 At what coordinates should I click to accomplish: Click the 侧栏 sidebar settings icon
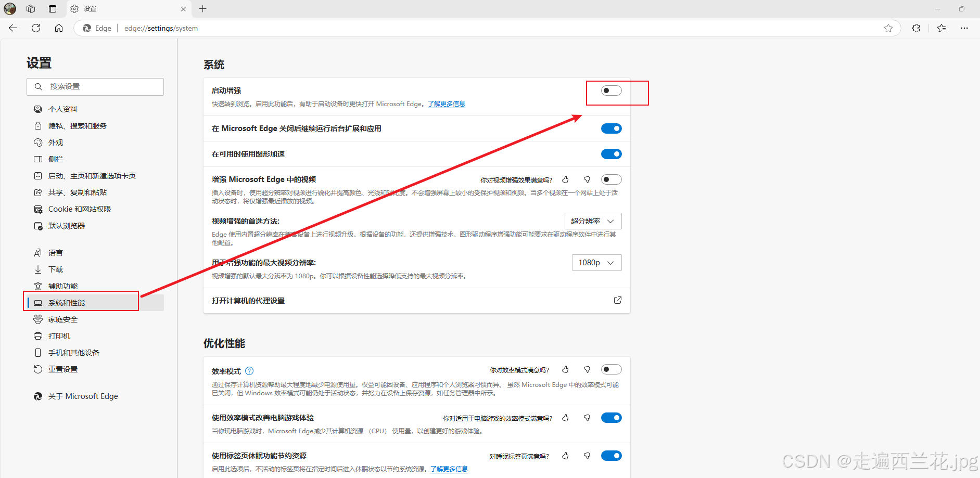[38, 159]
